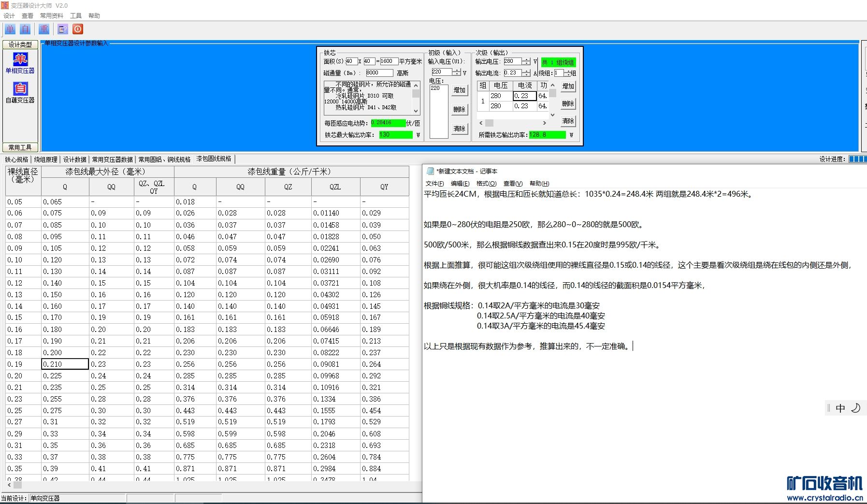Click the 中 input method indicator
This screenshot has width=867, height=504.
tap(840, 408)
